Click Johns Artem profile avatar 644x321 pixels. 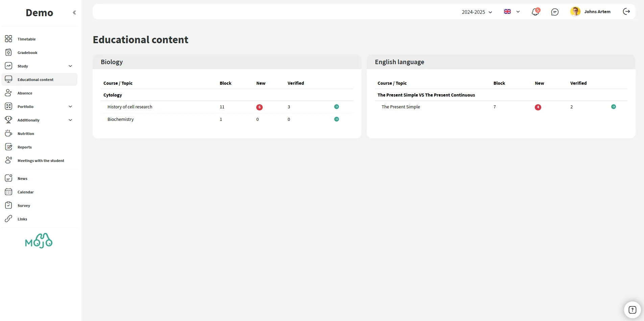tap(575, 11)
